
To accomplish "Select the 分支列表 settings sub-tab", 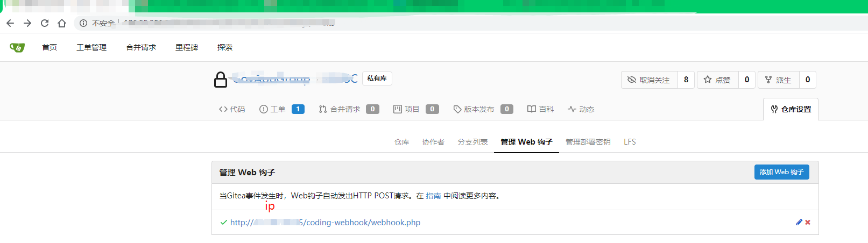I will click(x=472, y=142).
